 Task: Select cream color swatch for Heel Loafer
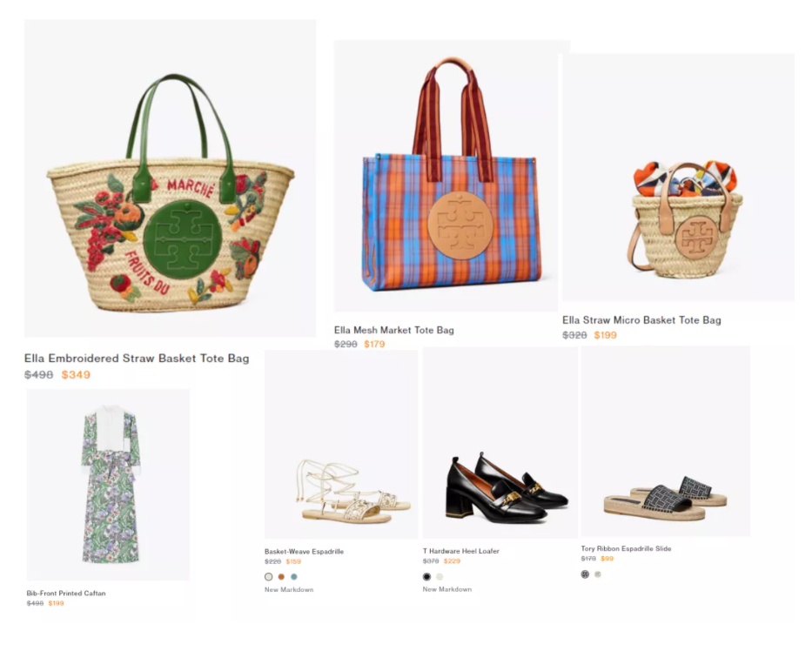pos(440,577)
